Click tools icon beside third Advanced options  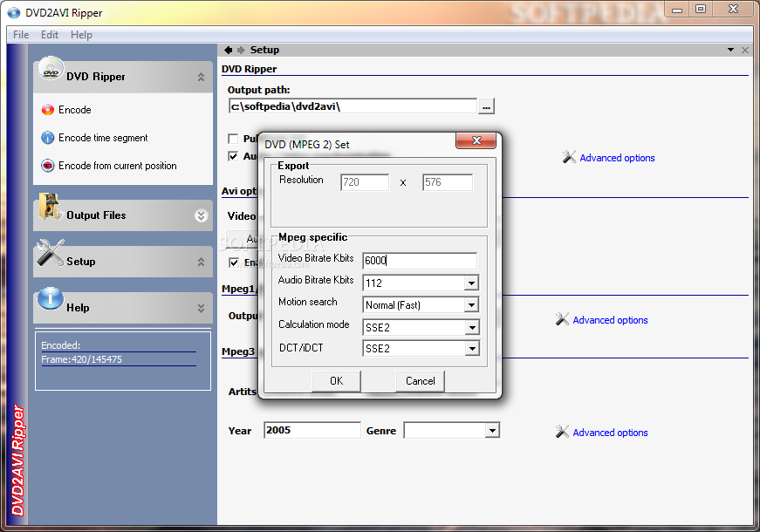point(562,432)
